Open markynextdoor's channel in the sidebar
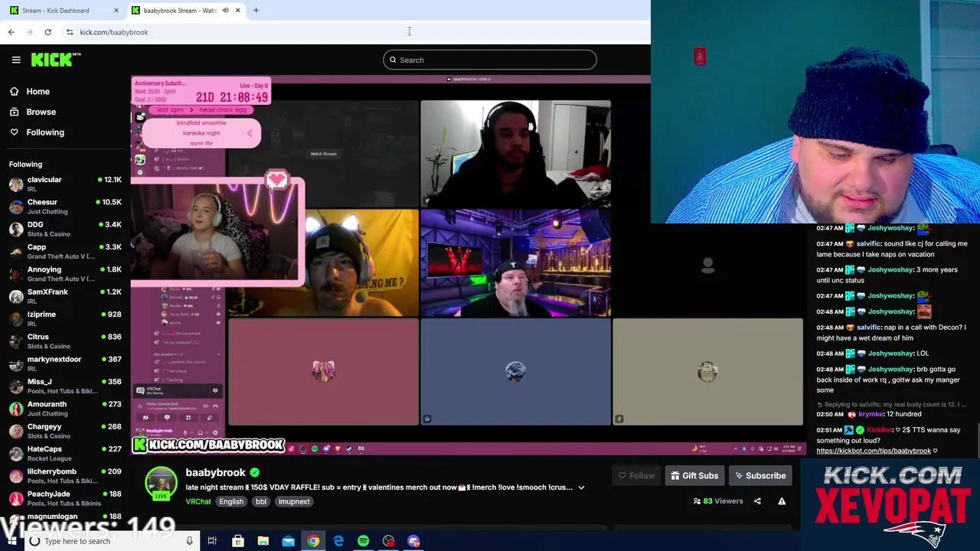 click(x=64, y=364)
